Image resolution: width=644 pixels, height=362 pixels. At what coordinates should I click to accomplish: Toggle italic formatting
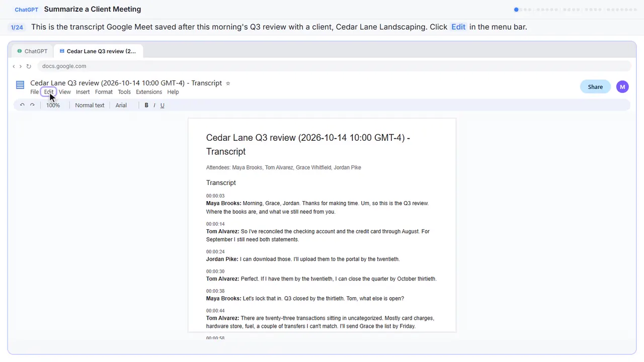pyautogui.click(x=154, y=105)
